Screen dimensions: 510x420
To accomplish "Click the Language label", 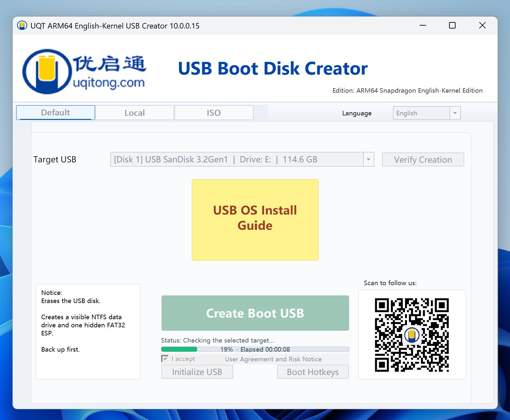I will 357,113.
